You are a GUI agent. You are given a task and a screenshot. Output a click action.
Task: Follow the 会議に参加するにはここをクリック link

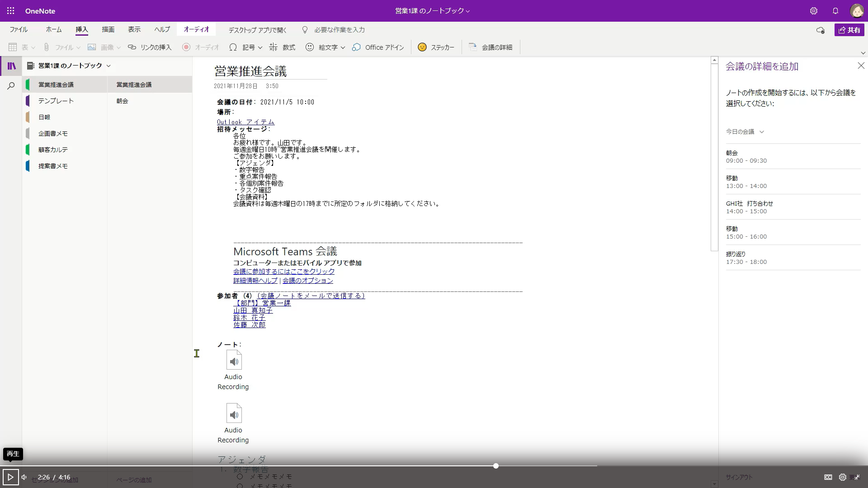click(283, 271)
